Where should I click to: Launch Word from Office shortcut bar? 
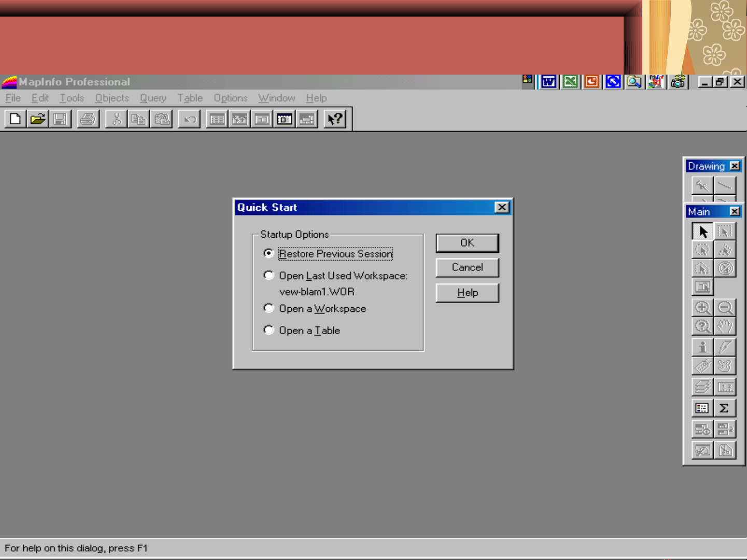click(548, 82)
